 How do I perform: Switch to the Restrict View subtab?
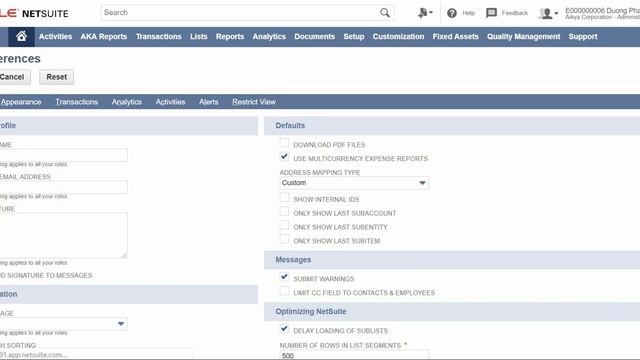pos(254,102)
